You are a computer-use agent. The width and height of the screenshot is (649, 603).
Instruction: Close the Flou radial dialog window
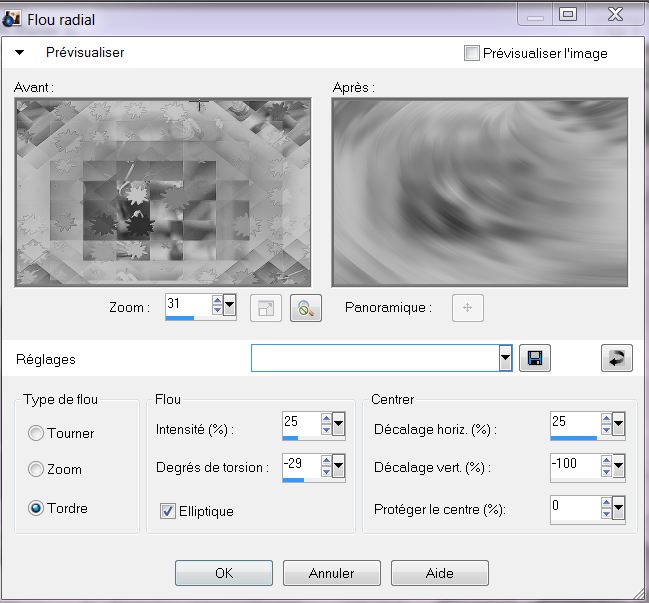click(615, 14)
